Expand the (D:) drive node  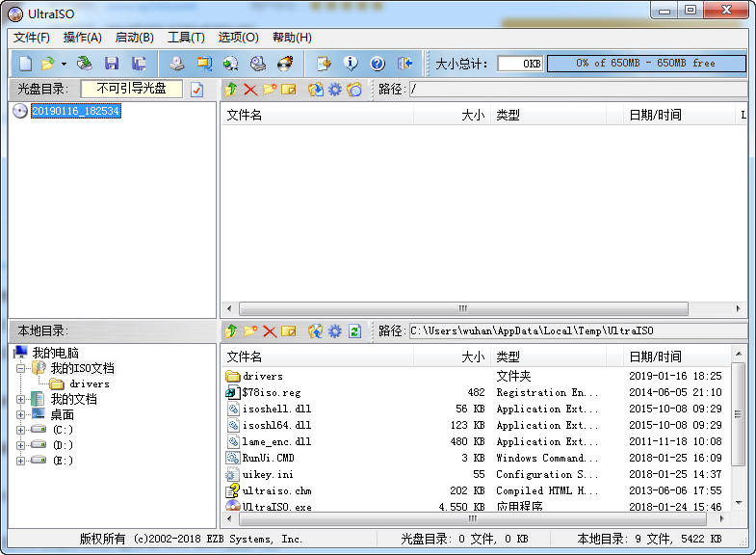point(20,445)
